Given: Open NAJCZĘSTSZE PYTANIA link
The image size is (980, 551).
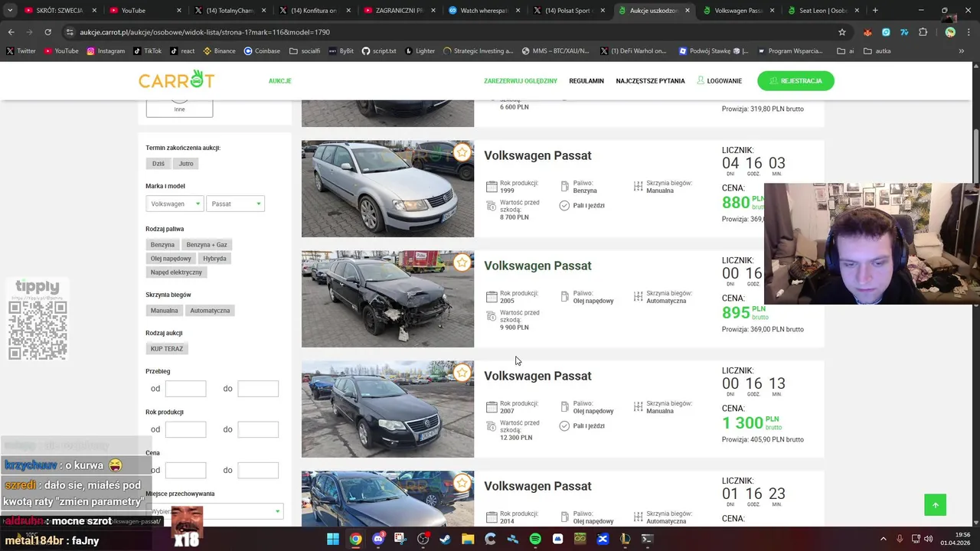Looking at the screenshot, I should click(650, 80).
